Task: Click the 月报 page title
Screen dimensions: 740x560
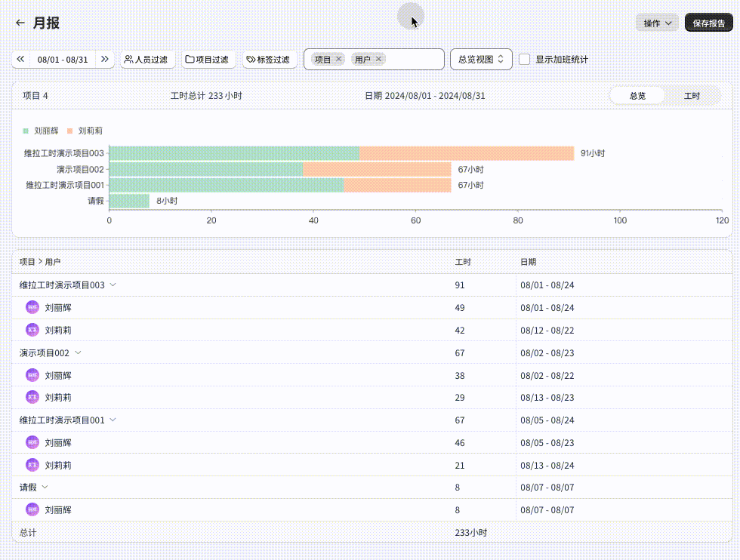Action: point(46,23)
